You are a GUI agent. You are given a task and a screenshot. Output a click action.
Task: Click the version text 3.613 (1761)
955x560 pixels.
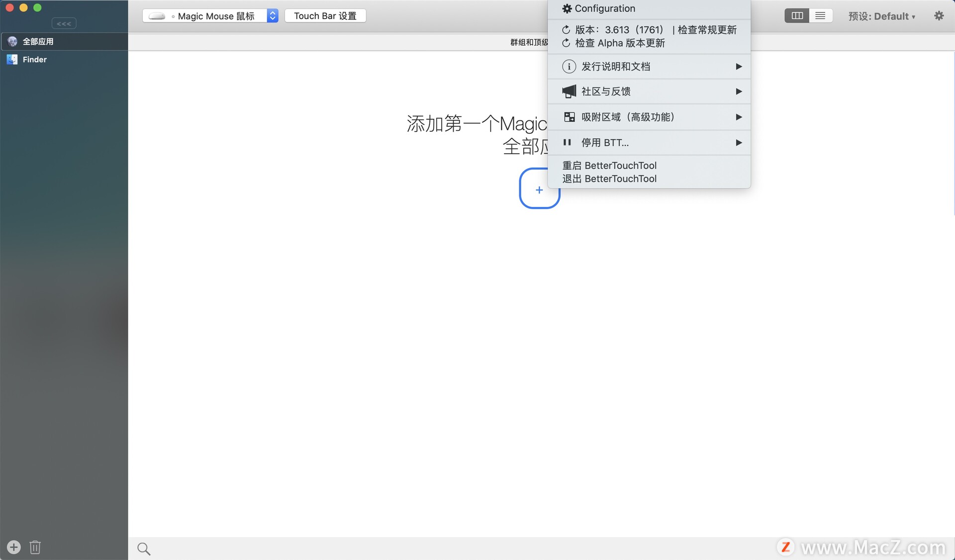click(x=634, y=30)
